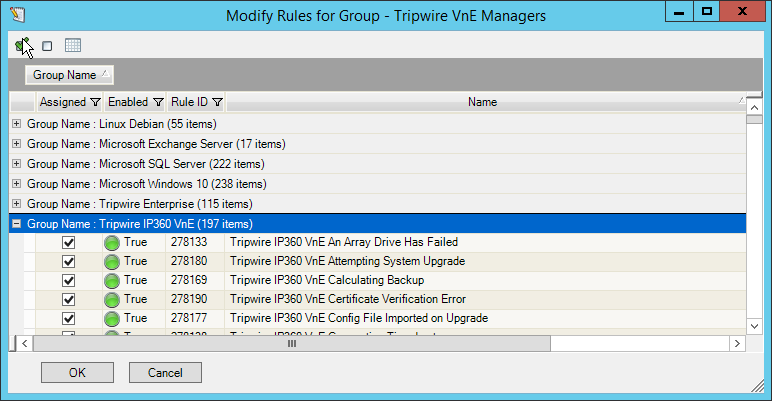Click the True value for rule 278177
Screen dimensions: 772x401
click(135, 318)
